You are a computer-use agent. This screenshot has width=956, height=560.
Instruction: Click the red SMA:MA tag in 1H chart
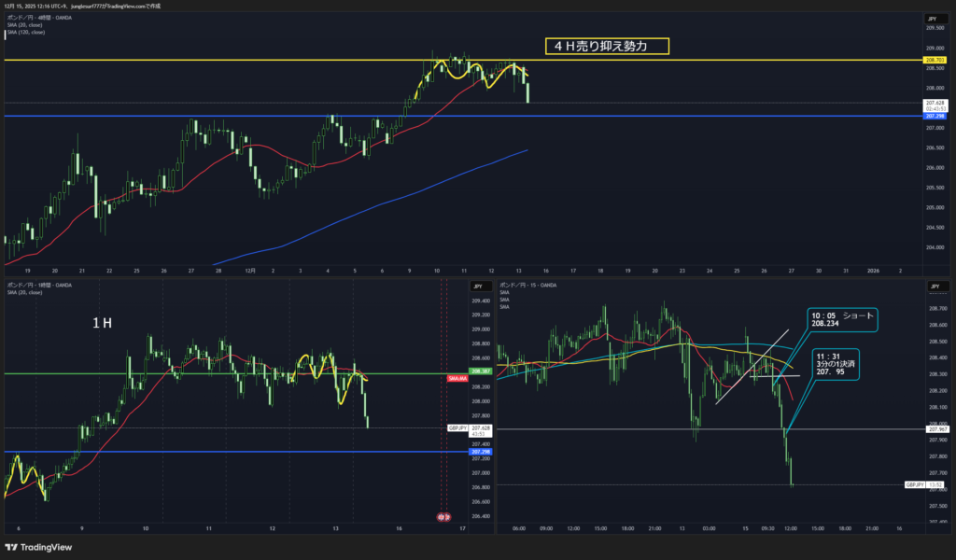pos(457,379)
